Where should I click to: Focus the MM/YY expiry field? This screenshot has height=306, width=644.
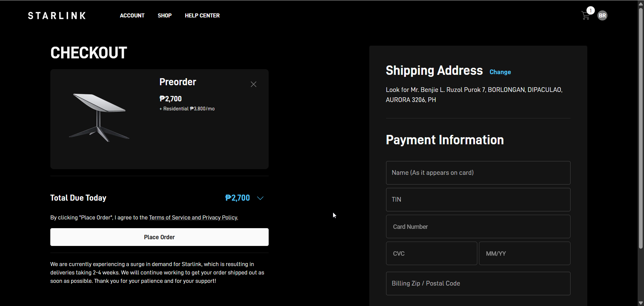tap(525, 253)
